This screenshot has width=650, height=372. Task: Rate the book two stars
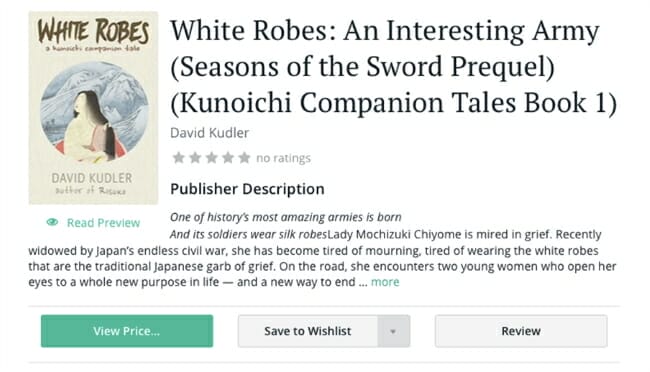coord(195,158)
